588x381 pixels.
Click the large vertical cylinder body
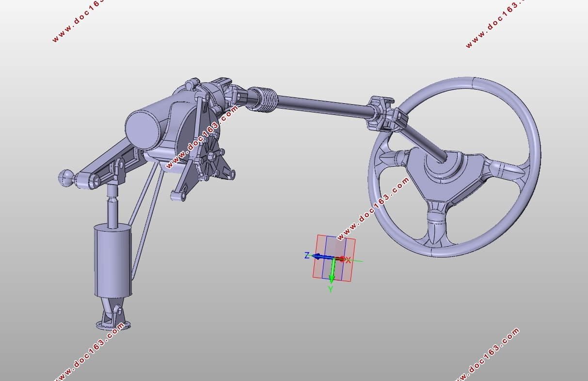[112, 261]
